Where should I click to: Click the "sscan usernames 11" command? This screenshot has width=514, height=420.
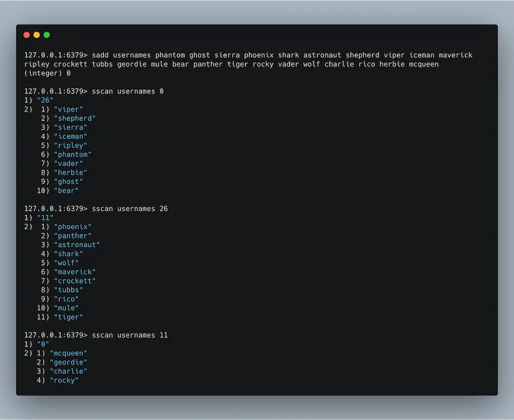click(x=128, y=335)
